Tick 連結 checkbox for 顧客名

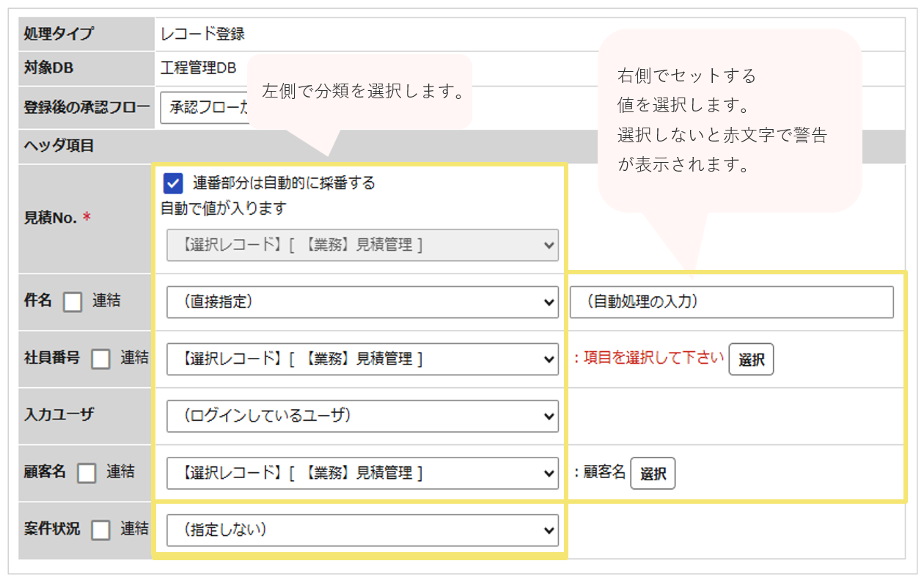(x=87, y=473)
